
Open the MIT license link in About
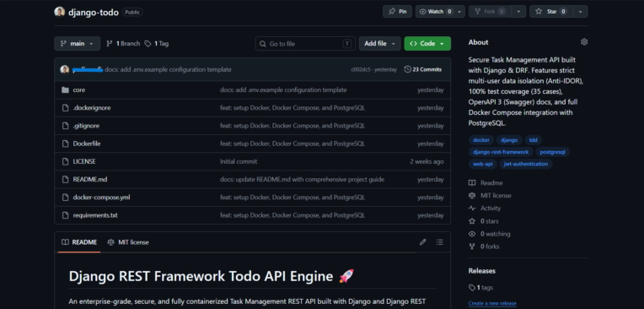(490, 196)
